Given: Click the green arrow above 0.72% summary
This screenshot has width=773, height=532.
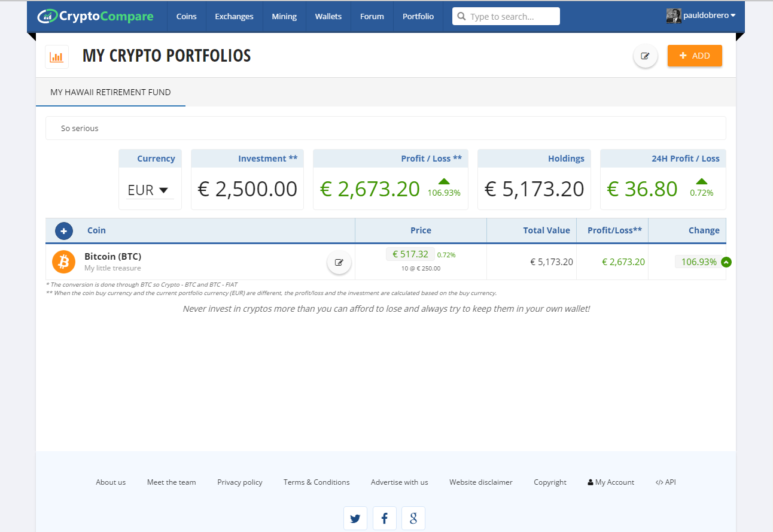Looking at the screenshot, I should (702, 181).
